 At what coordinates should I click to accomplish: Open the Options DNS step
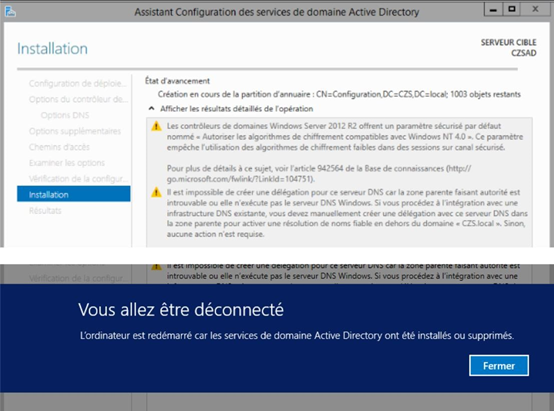(65, 115)
